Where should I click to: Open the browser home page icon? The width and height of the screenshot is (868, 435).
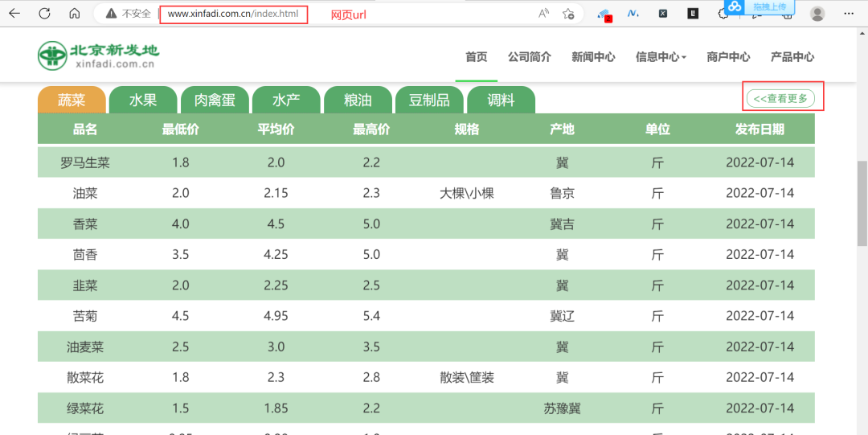pos(74,14)
